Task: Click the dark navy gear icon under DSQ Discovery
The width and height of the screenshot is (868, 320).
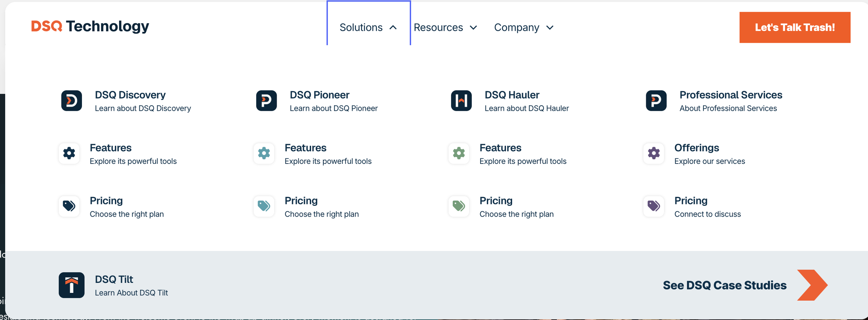Action: click(x=69, y=153)
